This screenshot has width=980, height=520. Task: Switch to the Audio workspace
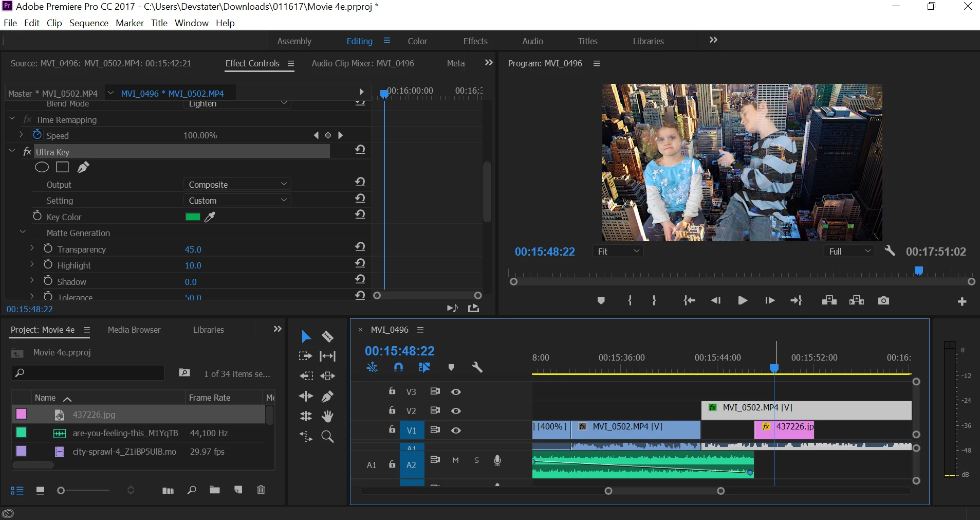click(532, 41)
